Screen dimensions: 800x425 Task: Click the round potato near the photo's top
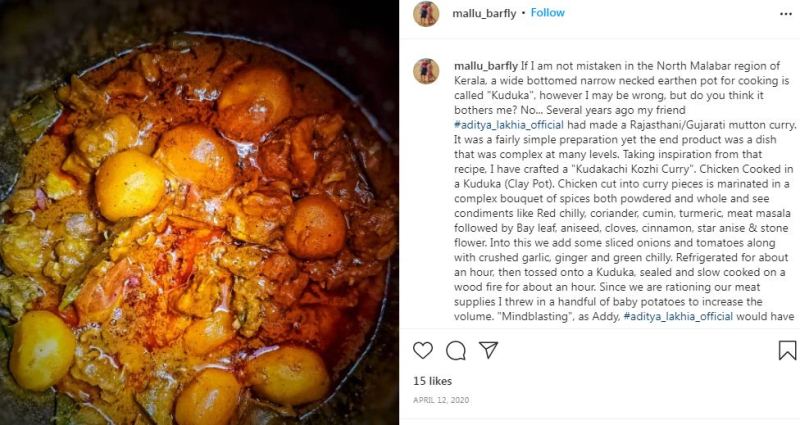coord(255,104)
